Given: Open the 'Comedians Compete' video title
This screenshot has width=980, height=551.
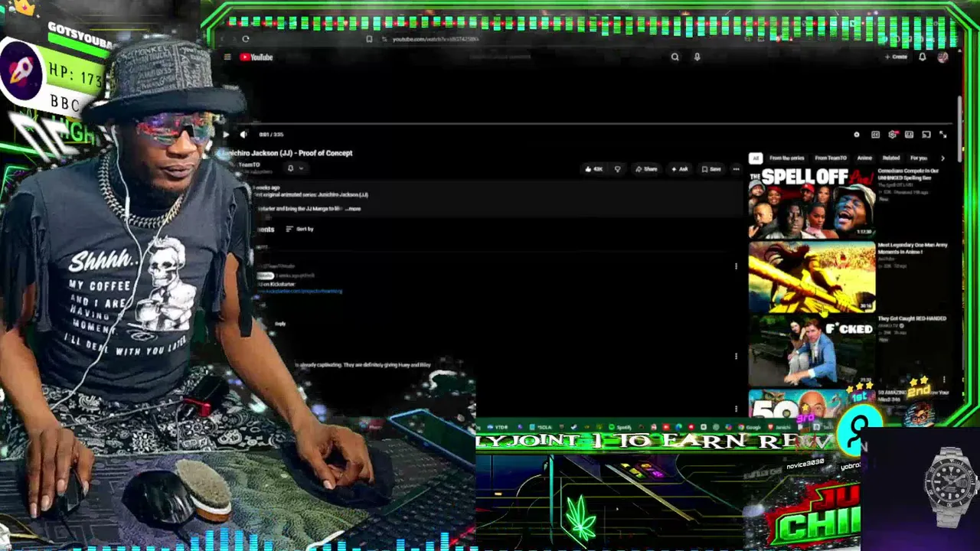Looking at the screenshot, I should tap(908, 174).
